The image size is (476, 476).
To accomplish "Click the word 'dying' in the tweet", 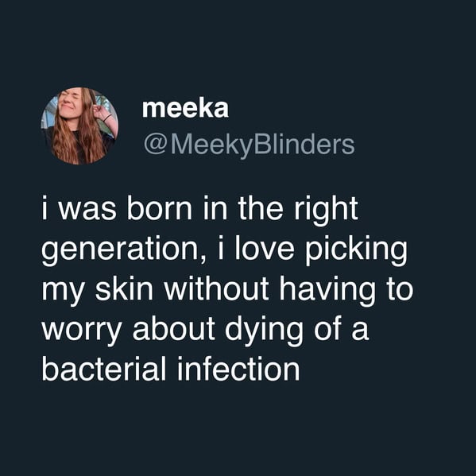I will point(264,331).
